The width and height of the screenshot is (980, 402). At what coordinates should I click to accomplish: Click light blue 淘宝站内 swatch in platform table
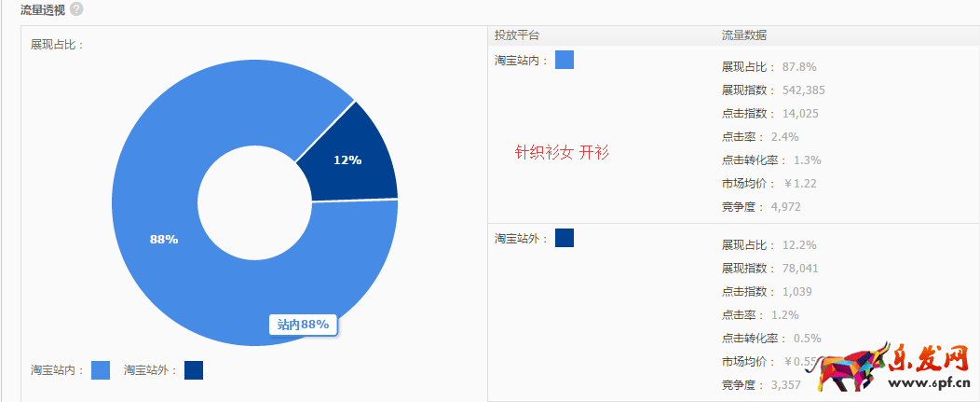pos(565,60)
